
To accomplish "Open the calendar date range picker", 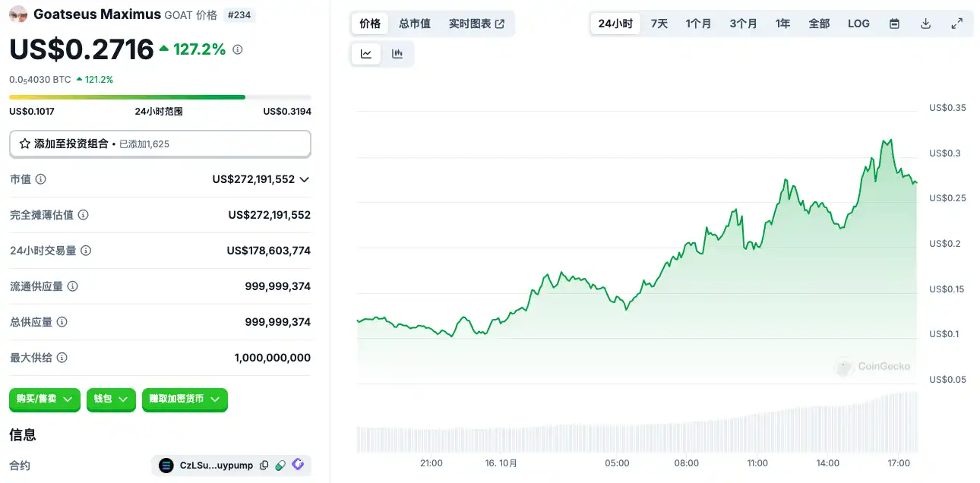I will click(894, 24).
